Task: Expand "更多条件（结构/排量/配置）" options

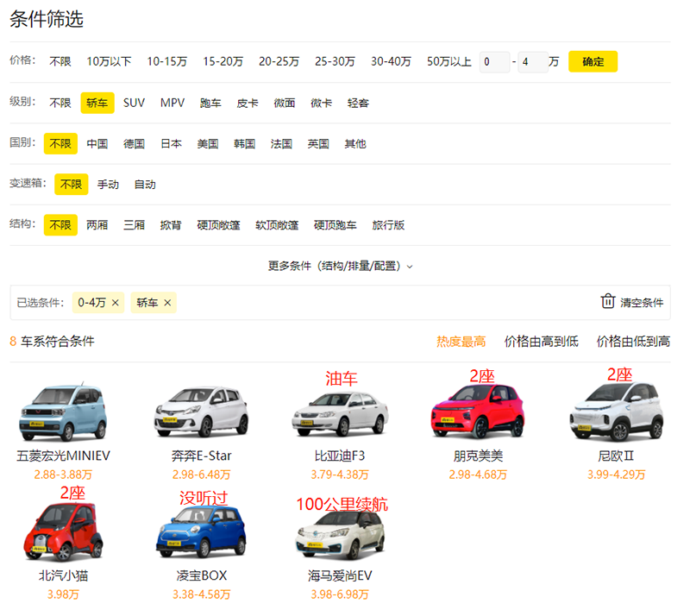Action: click(x=343, y=266)
